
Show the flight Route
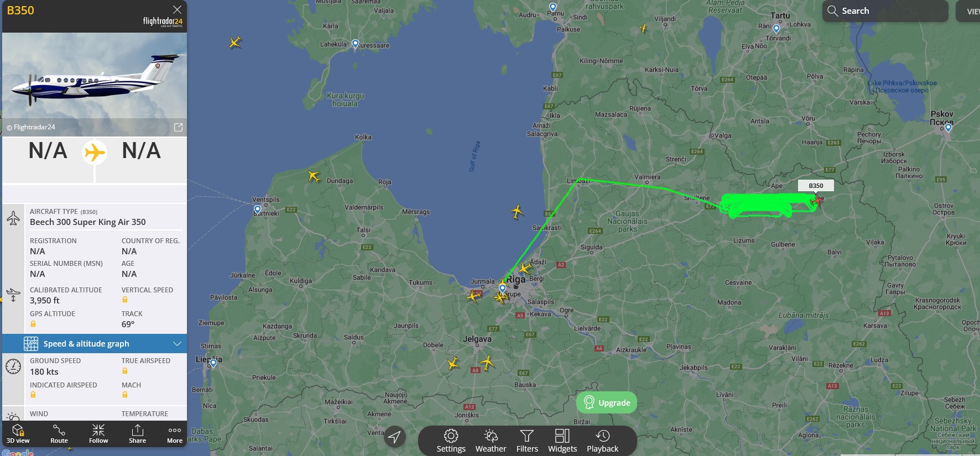(x=59, y=433)
